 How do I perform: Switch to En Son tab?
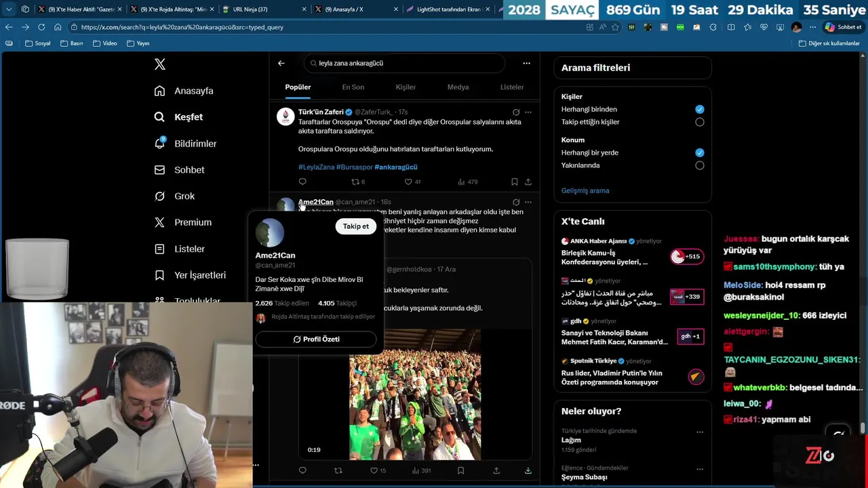[353, 87]
